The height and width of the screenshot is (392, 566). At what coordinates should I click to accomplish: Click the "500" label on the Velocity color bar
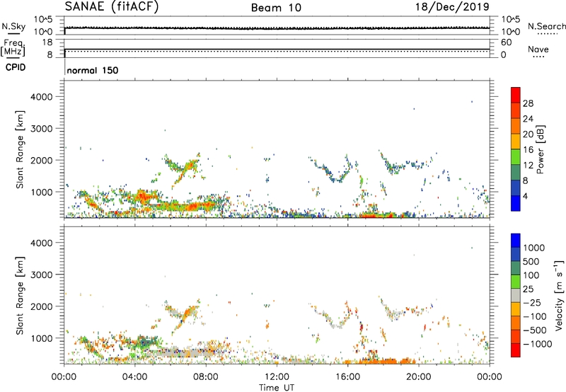531,261
